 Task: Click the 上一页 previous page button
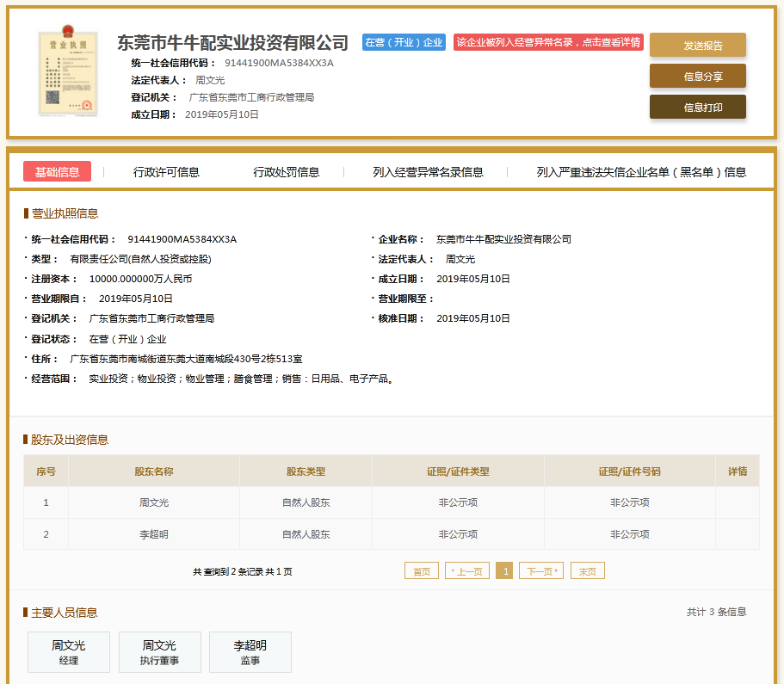click(x=467, y=570)
